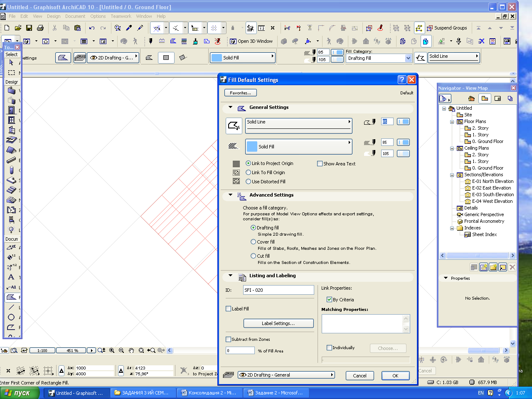532x399 pixels.
Task: Select the Text tool in toolbox
Action: pos(11,277)
